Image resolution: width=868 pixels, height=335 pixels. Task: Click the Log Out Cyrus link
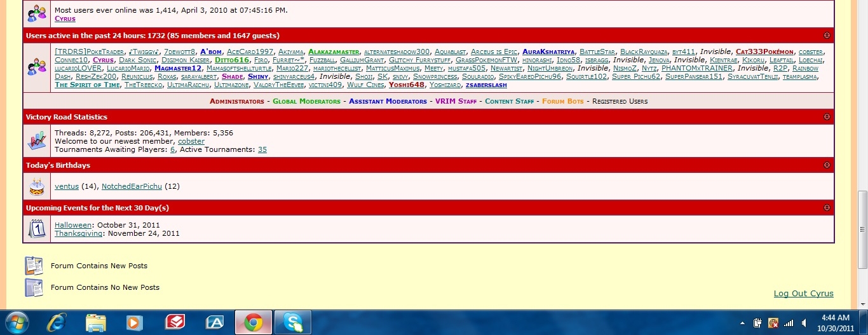click(803, 293)
